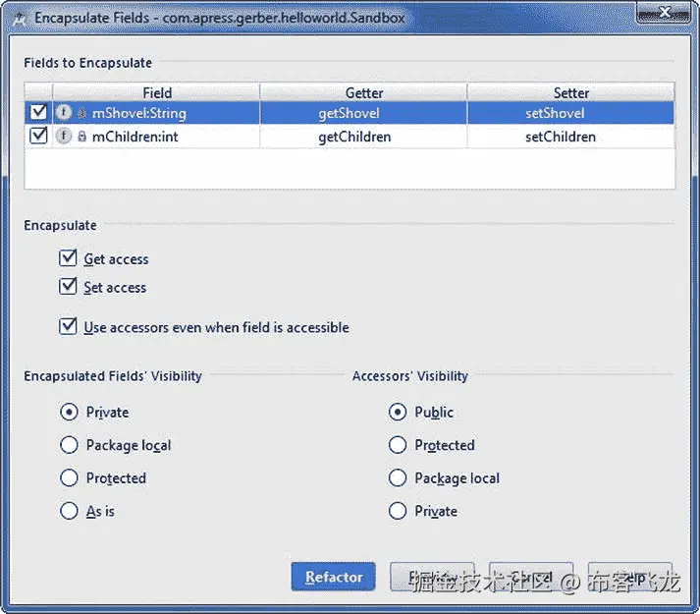Click the getShovel getter cell
This screenshot has width=700, height=614.
(364, 113)
